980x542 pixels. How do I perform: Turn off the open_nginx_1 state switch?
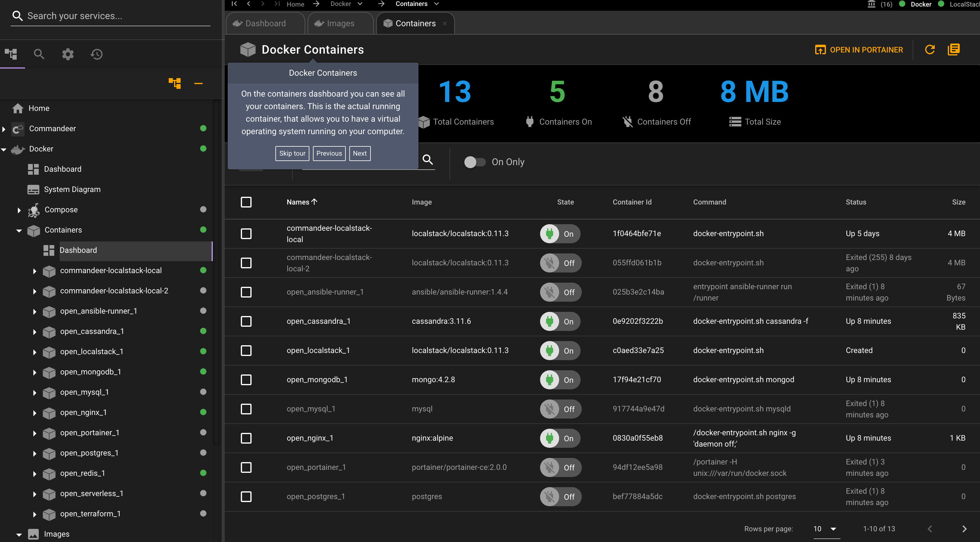tap(560, 439)
